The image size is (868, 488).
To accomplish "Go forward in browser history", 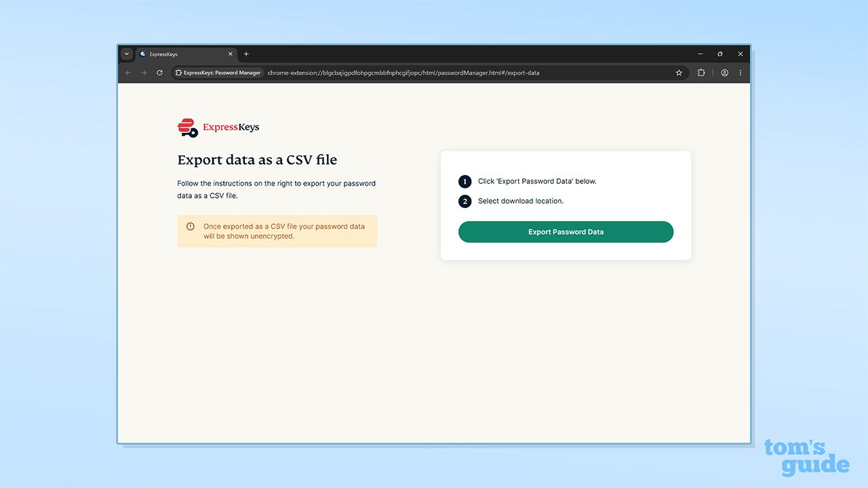I will 144,73.
